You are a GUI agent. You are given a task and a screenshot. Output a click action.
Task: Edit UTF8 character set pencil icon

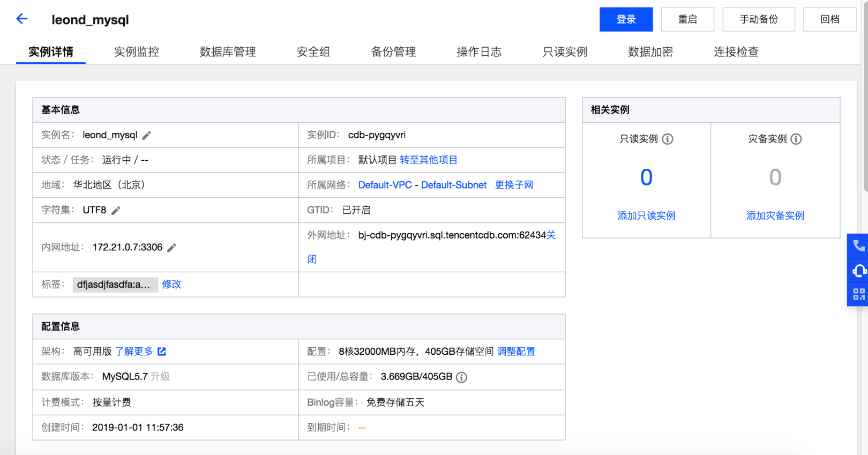pos(116,211)
